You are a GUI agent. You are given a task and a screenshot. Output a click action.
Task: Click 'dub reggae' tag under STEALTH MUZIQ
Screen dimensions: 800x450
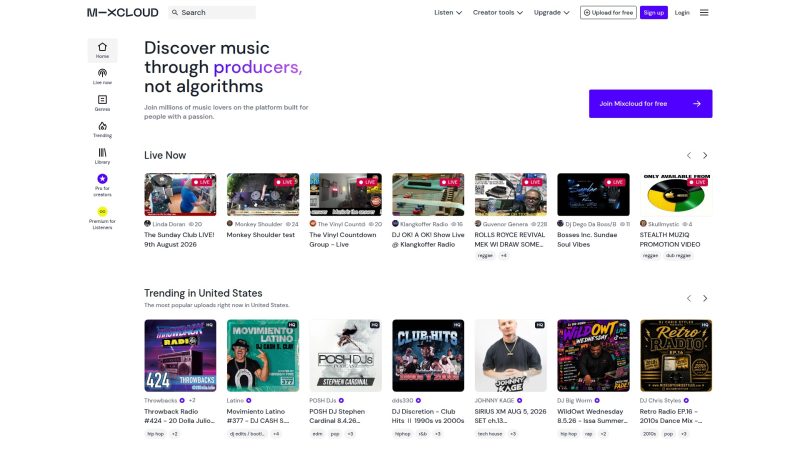678,256
